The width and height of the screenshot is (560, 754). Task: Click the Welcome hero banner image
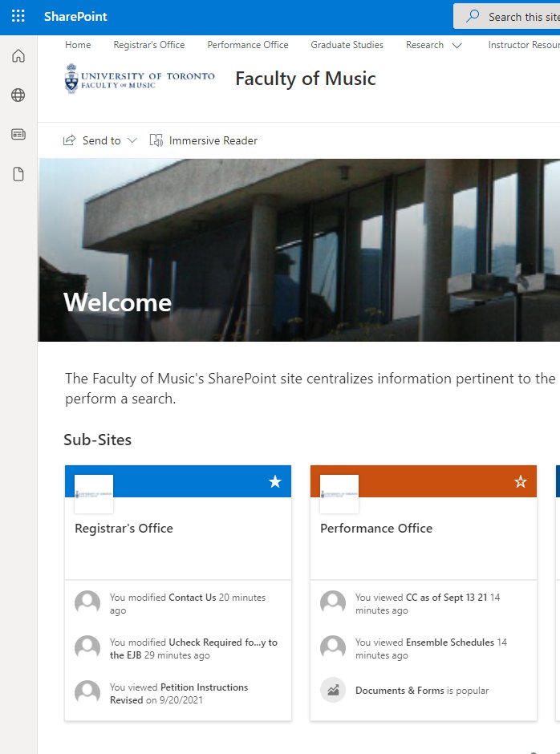tap(298, 250)
